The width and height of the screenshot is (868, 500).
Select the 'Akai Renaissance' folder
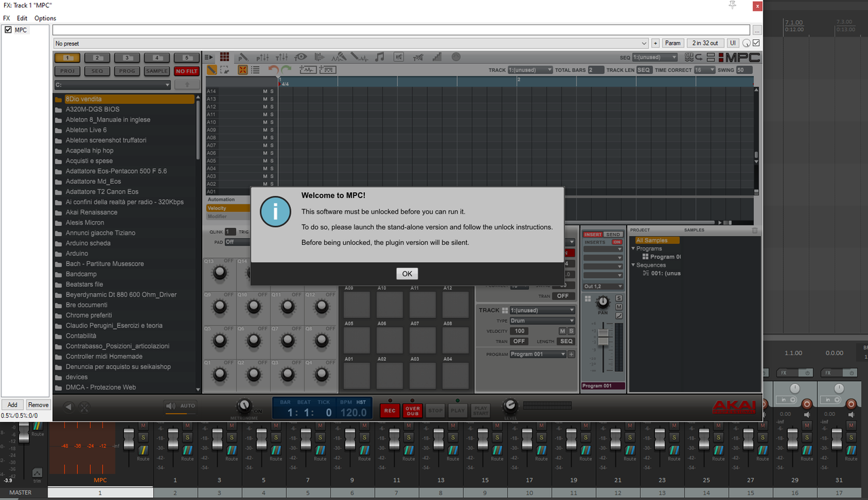click(92, 212)
